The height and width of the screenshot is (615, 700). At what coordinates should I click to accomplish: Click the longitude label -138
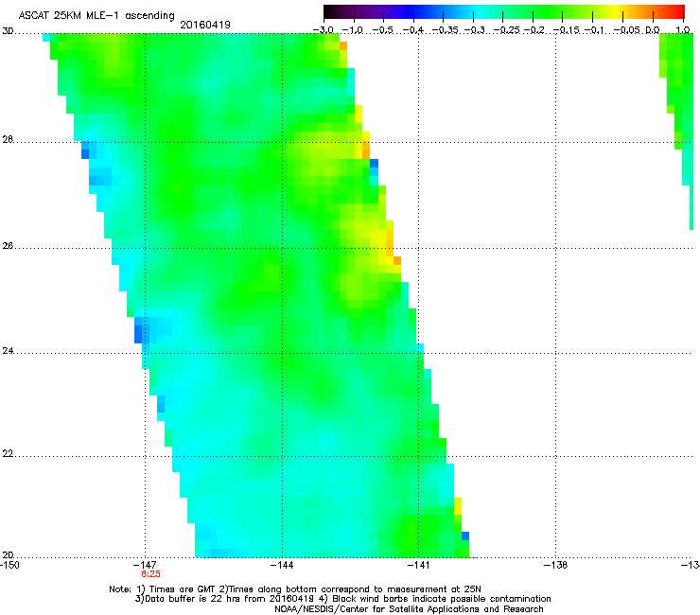556,565
